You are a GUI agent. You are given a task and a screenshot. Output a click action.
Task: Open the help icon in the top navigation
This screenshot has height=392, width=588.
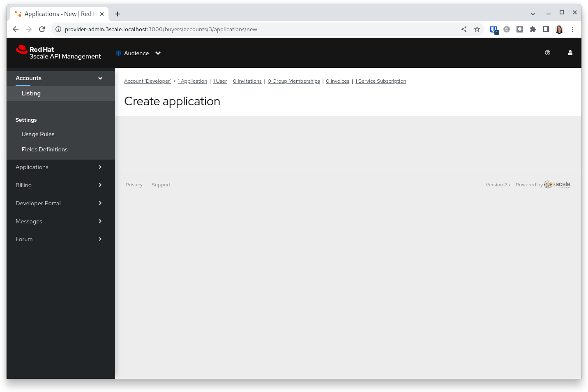(x=547, y=53)
